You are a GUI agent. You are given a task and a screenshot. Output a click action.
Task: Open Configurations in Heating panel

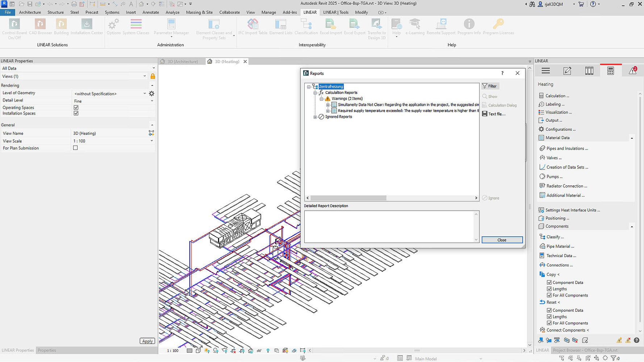pos(560,129)
